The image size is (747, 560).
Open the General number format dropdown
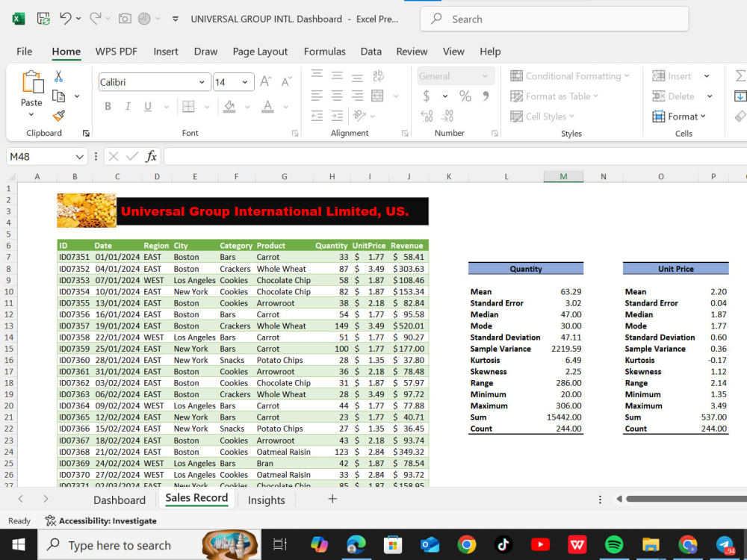point(485,76)
